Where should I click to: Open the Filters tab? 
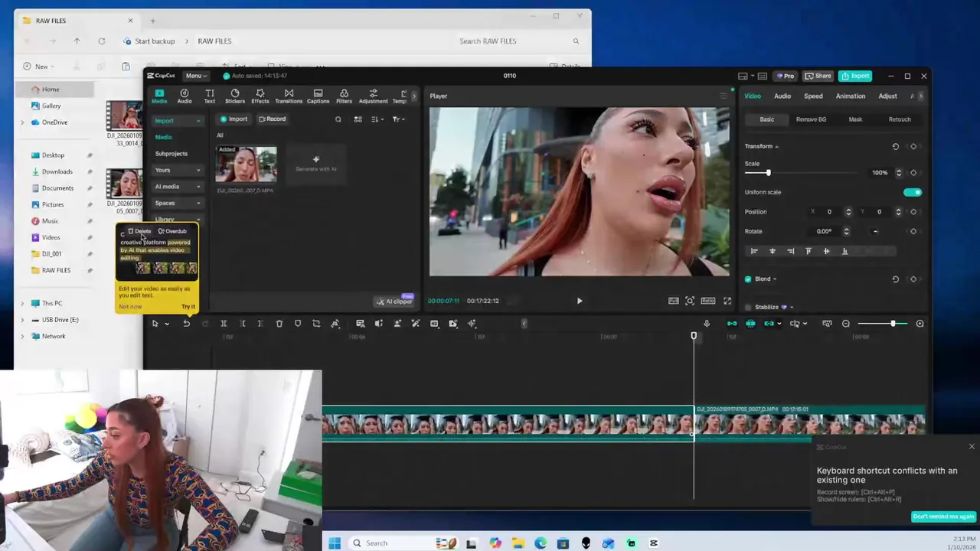point(344,96)
